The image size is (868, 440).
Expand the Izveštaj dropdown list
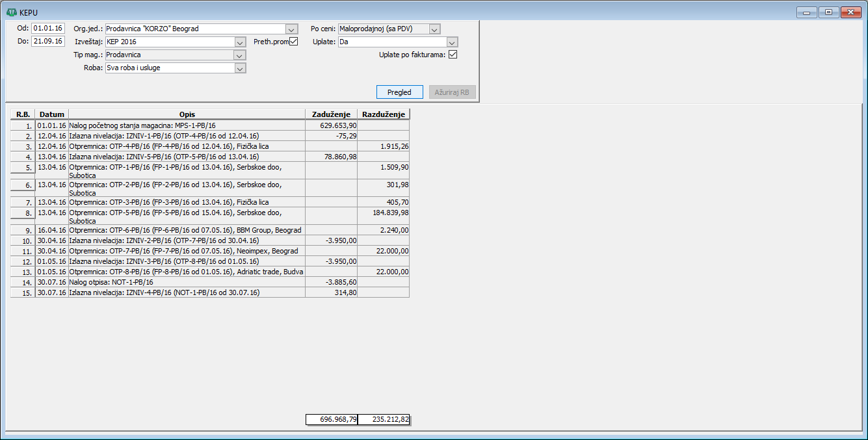239,42
